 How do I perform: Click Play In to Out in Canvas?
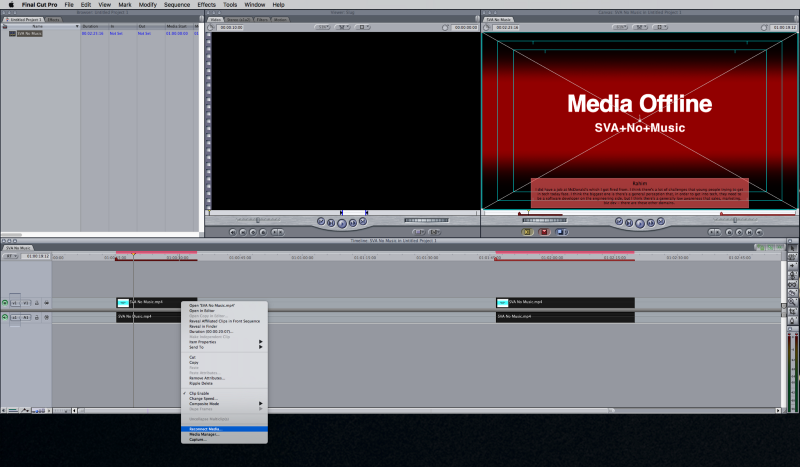pyautogui.click(x=629, y=223)
